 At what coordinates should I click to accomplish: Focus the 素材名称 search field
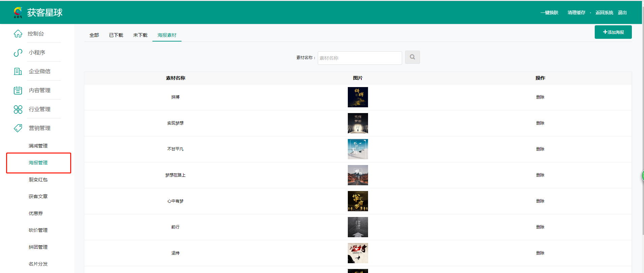click(360, 58)
